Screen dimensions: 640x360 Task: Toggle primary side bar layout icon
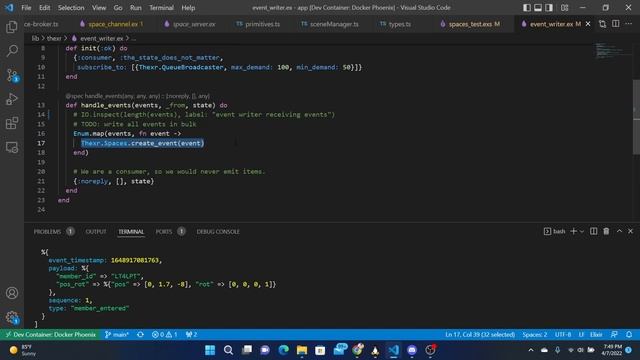point(527,8)
